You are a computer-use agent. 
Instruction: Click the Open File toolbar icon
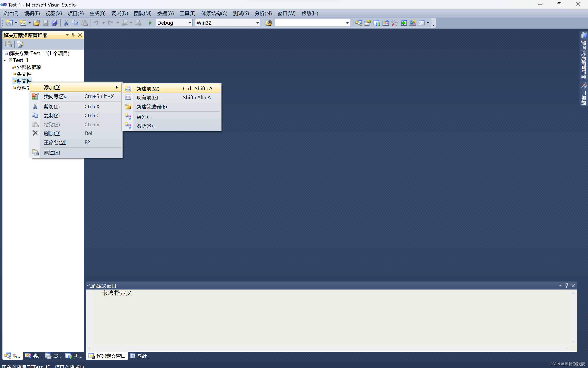(37, 23)
